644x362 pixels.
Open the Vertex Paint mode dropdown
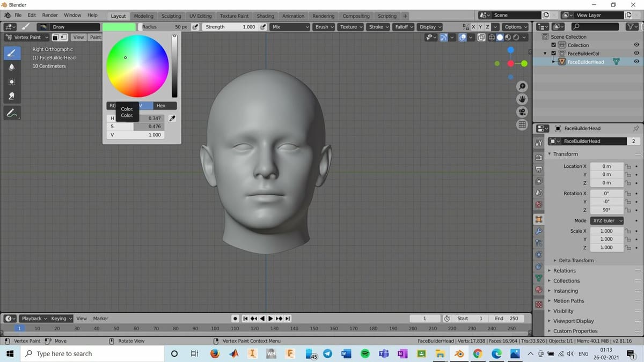click(x=27, y=38)
